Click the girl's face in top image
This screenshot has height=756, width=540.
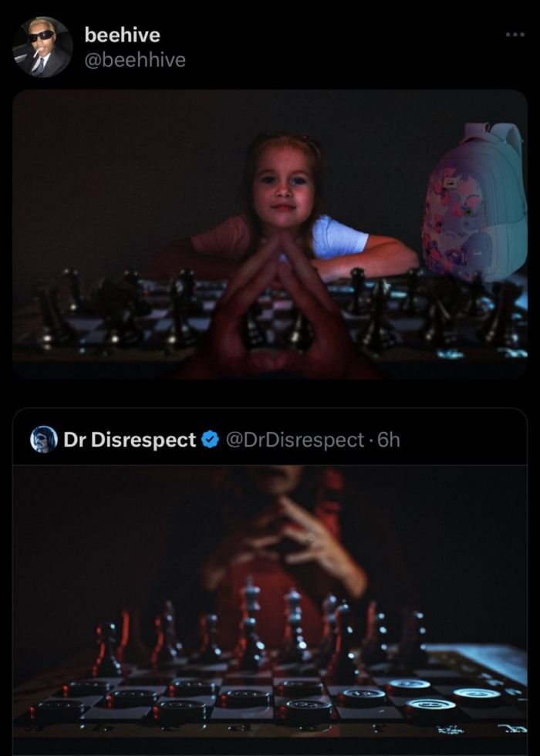tap(284, 187)
